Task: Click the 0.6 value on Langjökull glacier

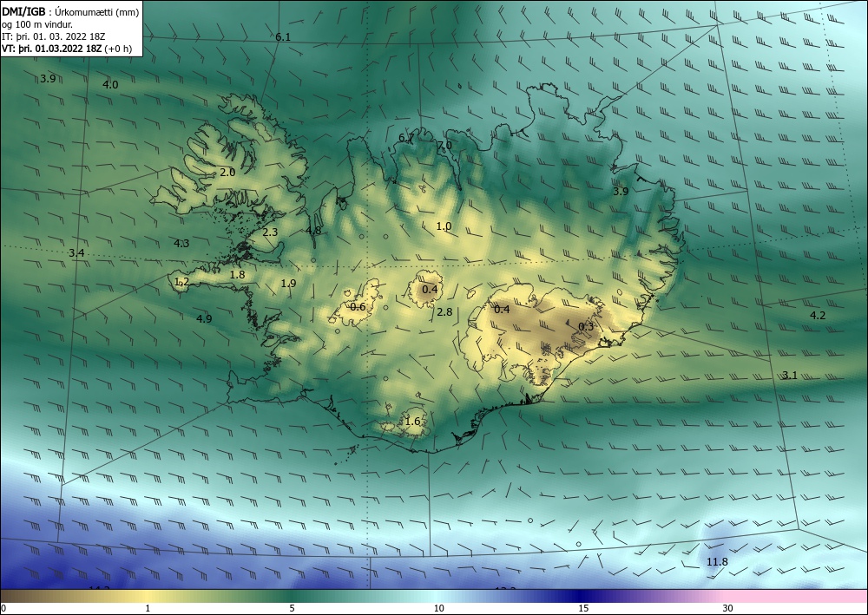Action: click(358, 306)
